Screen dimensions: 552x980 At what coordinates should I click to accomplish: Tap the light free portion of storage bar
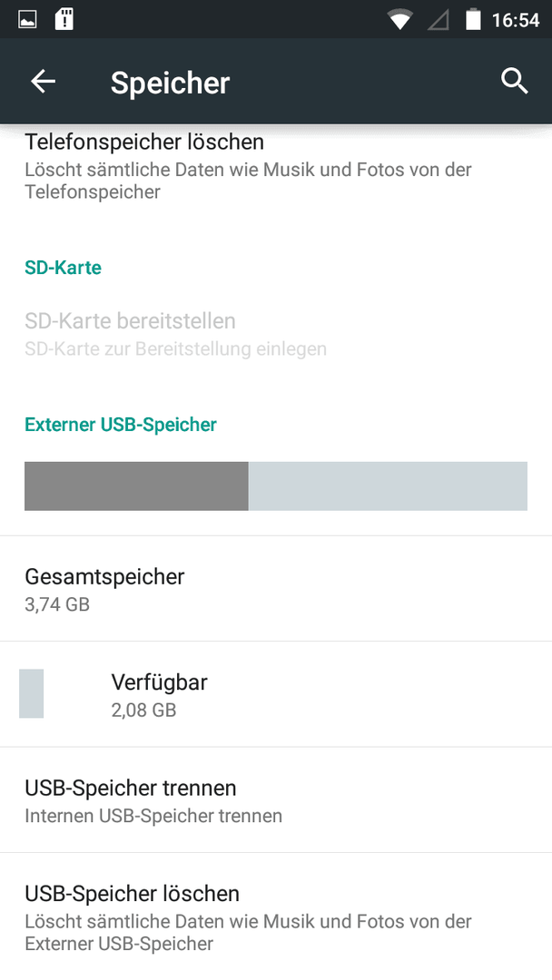(388, 486)
